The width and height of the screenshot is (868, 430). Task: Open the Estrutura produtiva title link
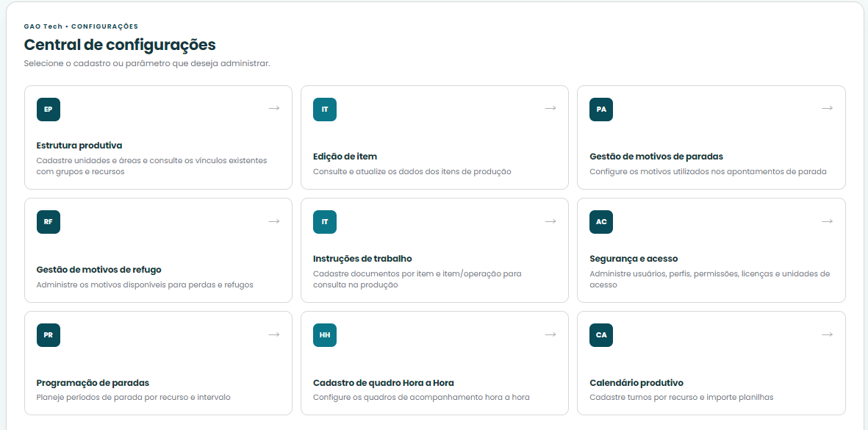[x=79, y=146]
